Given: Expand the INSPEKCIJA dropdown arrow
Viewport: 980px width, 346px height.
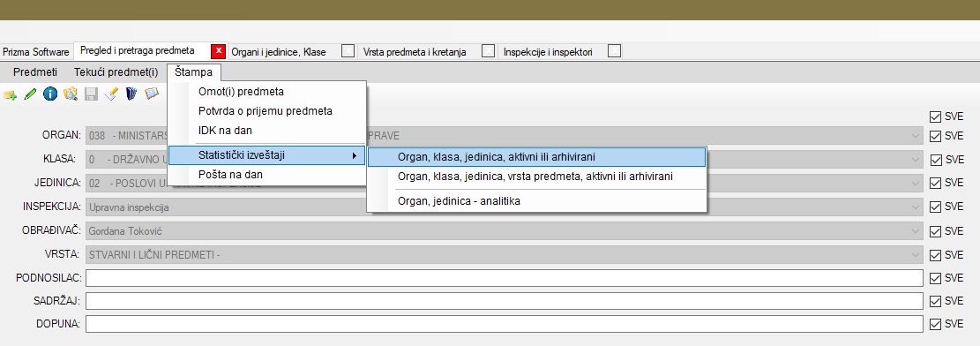Looking at the screenshot, I should coord(916,207).
